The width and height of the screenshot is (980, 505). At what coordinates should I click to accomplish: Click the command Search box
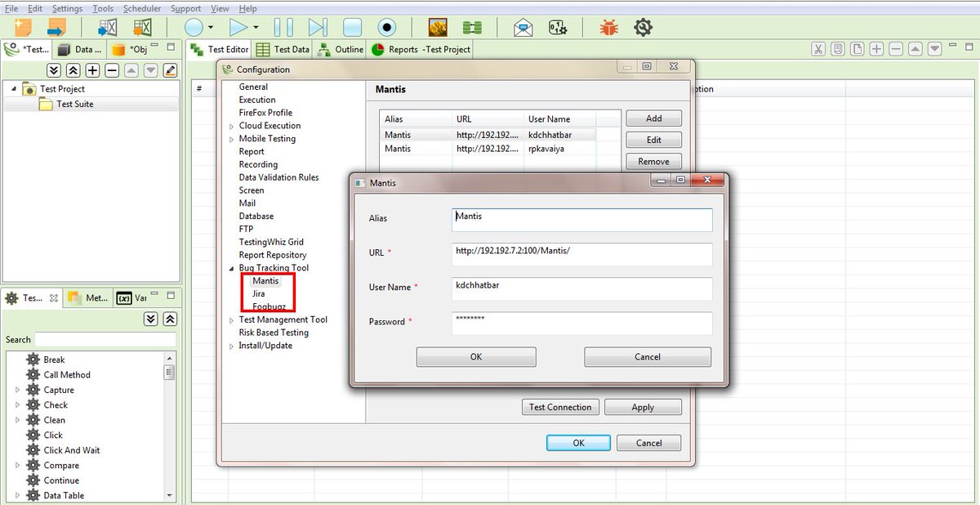(x=105, y=339)
